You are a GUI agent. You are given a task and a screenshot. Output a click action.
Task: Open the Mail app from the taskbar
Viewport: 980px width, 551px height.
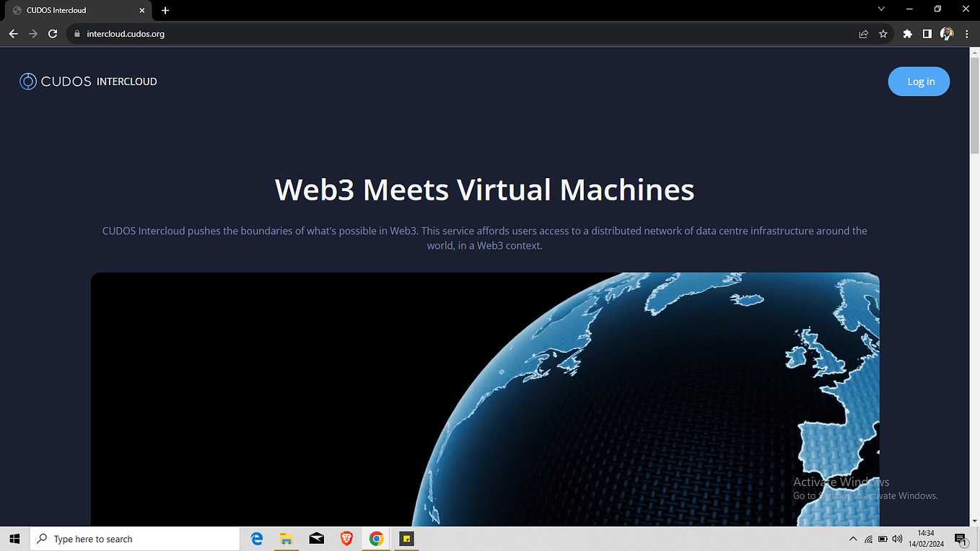click(316, 538)
